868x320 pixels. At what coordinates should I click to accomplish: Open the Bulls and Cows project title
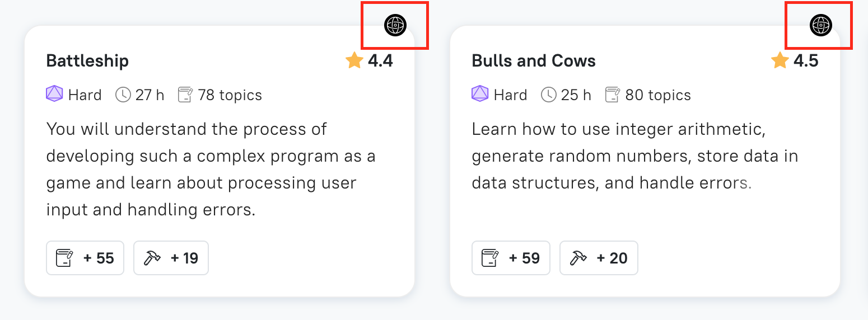pos(534,60)
